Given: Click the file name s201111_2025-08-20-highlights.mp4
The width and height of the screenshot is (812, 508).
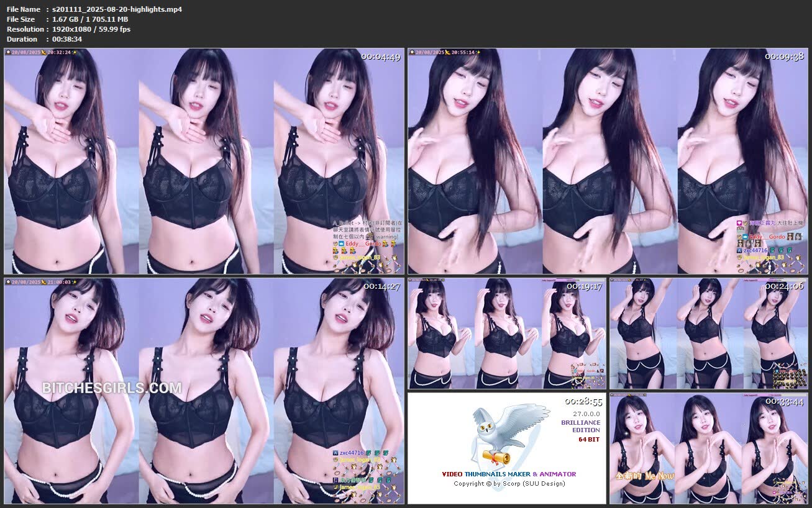Looking at the screenshot, I should (117, 9).
